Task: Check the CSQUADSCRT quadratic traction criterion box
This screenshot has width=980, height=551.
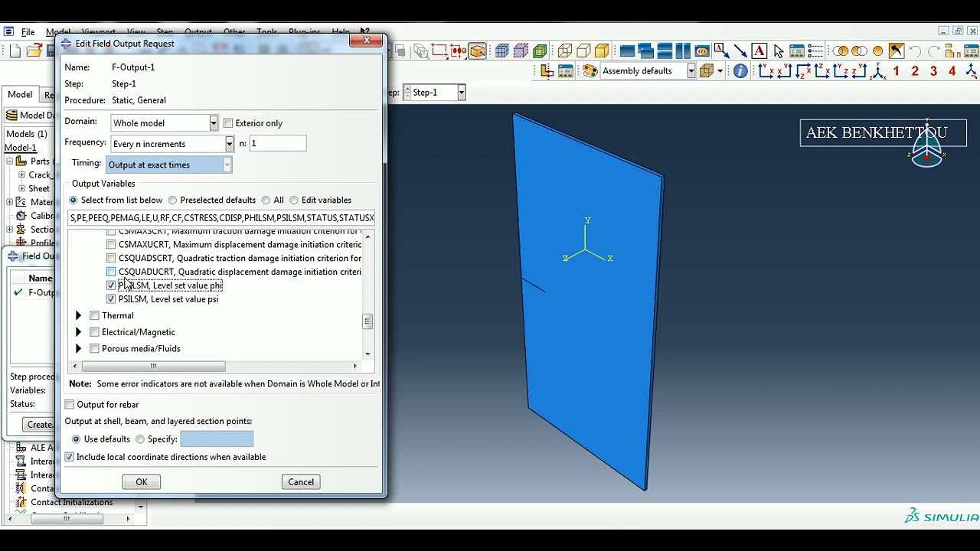Action: click(111, 259)
